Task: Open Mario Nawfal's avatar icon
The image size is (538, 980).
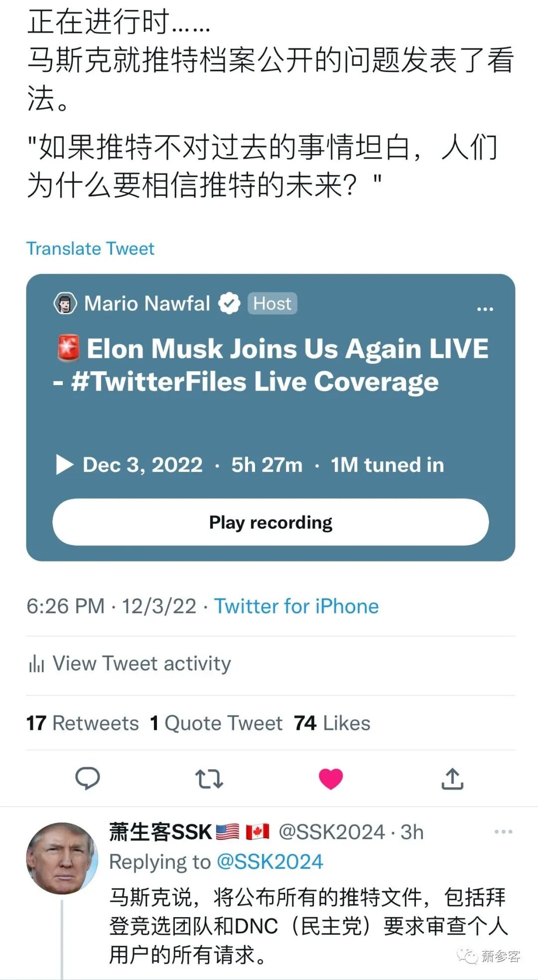Action: tap(65, 303)
